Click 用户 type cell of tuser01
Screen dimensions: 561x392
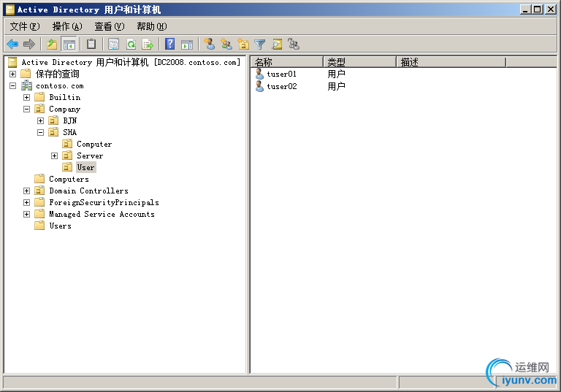tap(336, 74)
